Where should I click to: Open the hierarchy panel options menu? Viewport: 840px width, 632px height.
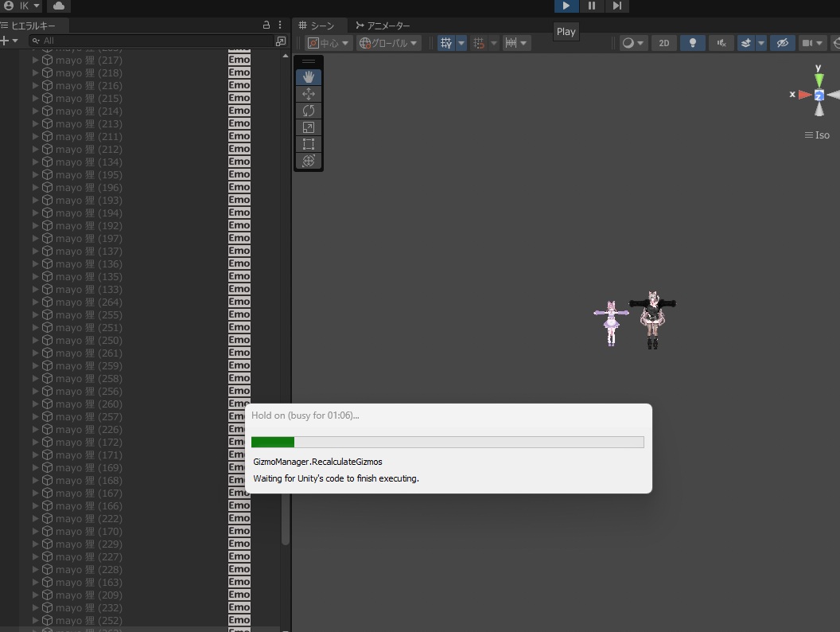pos(280,25)
